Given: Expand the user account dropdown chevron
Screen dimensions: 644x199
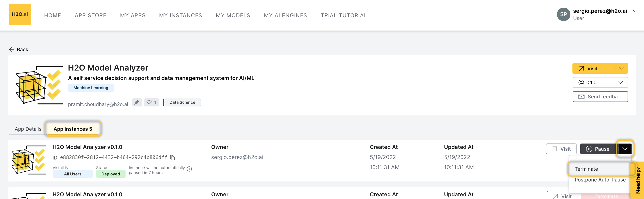Looking at the screenshot, I should tap(635, 11).
